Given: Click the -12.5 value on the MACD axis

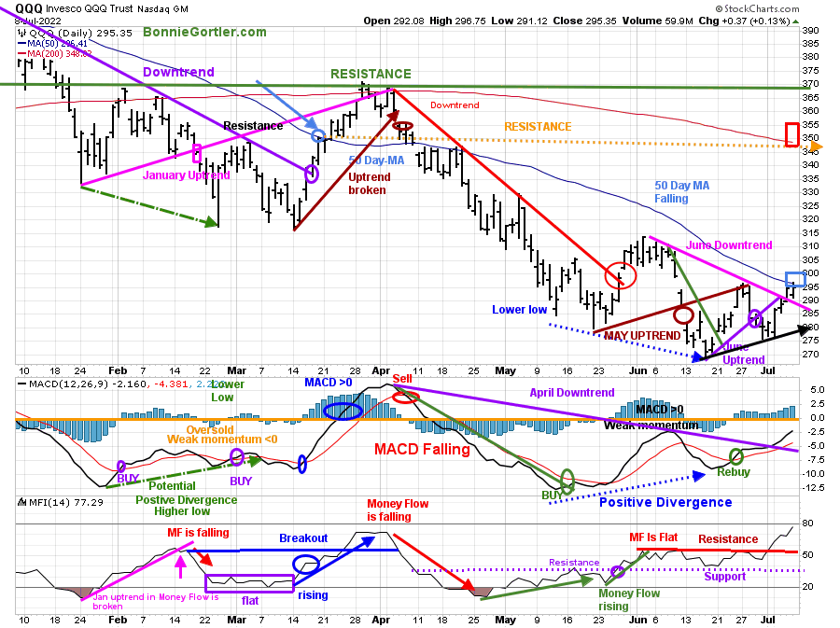Looking at the screenshot, I should click(x=814, y=488).
